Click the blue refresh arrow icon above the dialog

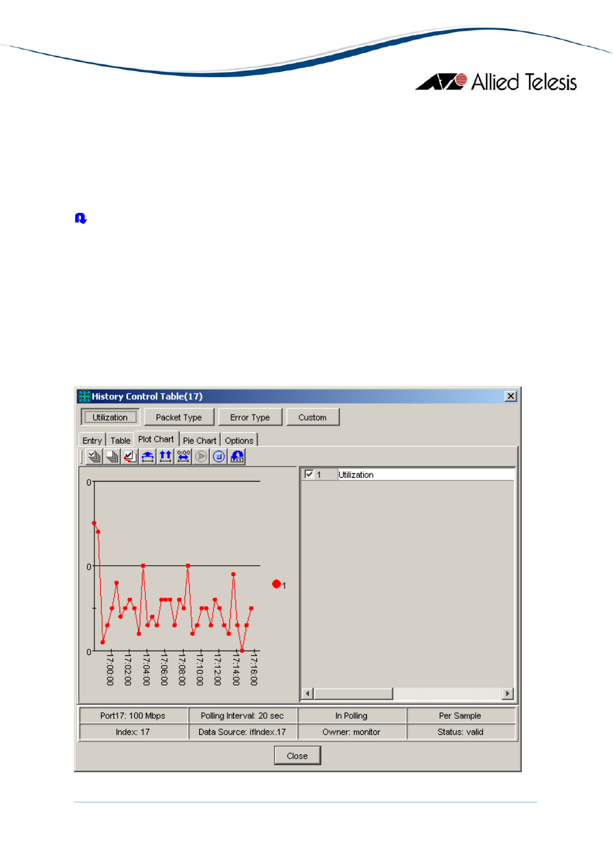80,219
